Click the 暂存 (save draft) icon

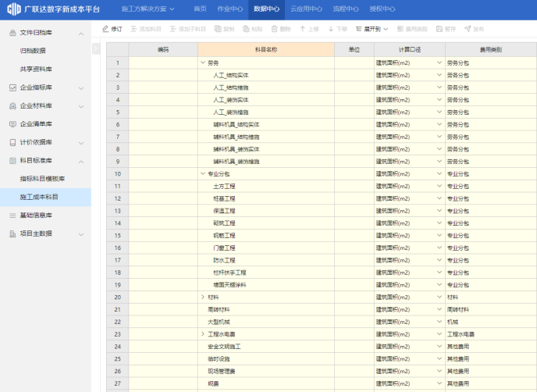pos(439,29)
